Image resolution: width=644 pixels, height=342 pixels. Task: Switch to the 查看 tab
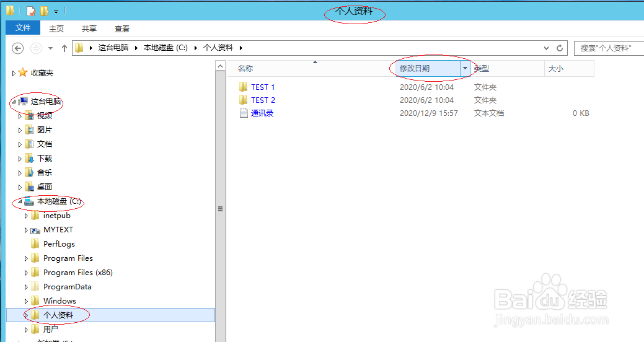pyautogui.click(x=122, y=28)
